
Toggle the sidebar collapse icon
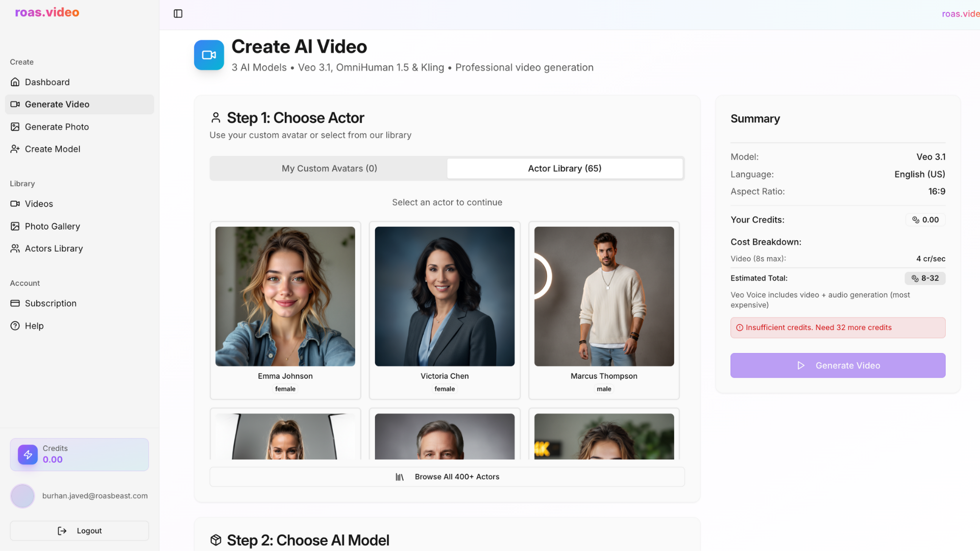click(x=178, y=14)
